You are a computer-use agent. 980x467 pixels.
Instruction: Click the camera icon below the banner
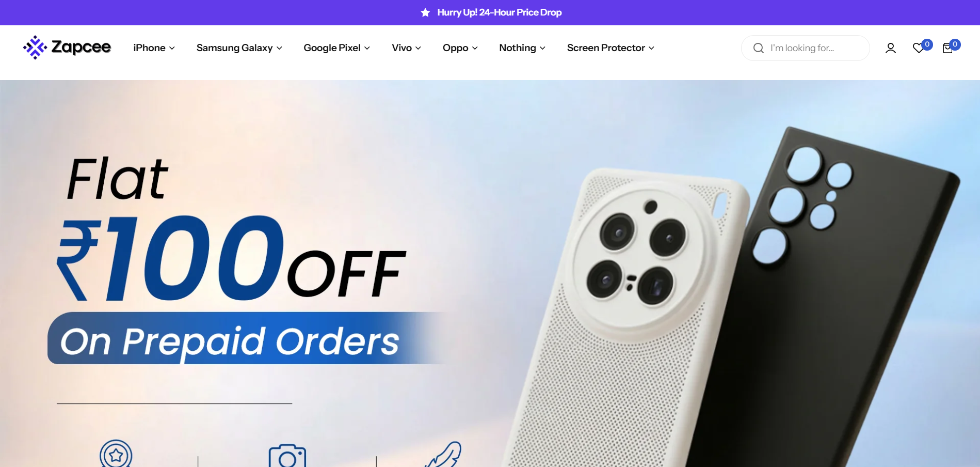coord(287,456)
